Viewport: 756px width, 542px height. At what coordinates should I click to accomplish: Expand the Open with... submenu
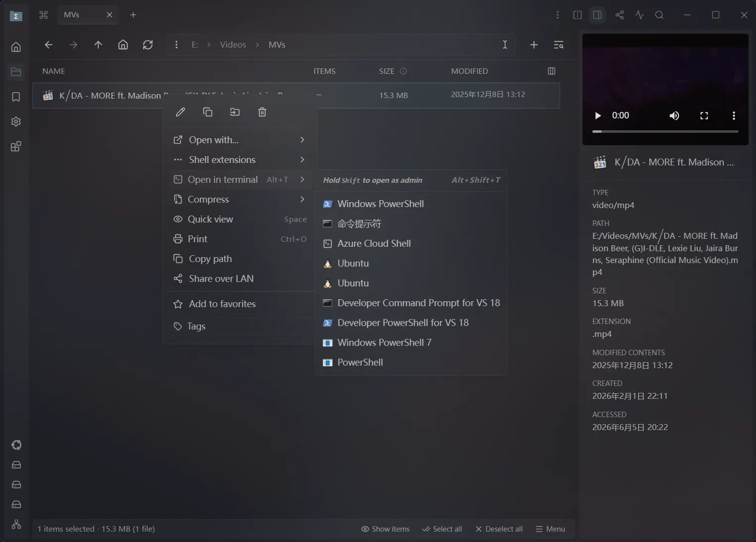coord(240,140)
